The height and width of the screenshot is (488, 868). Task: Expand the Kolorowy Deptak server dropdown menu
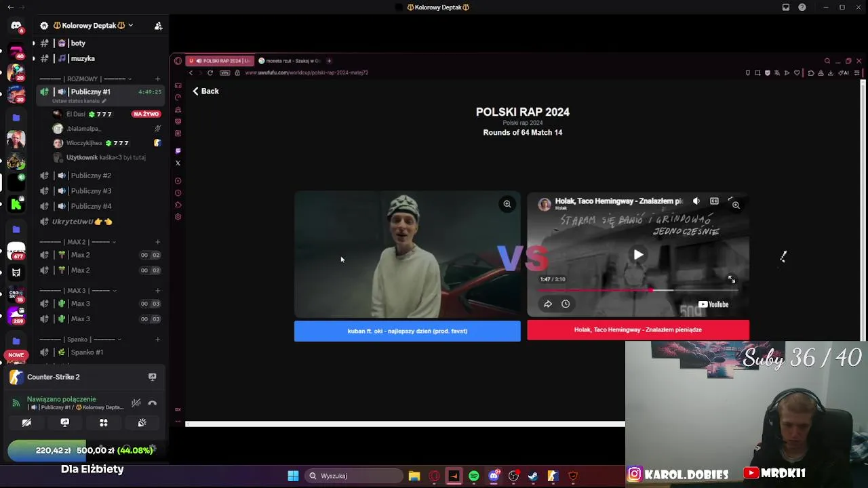(130, 26)
